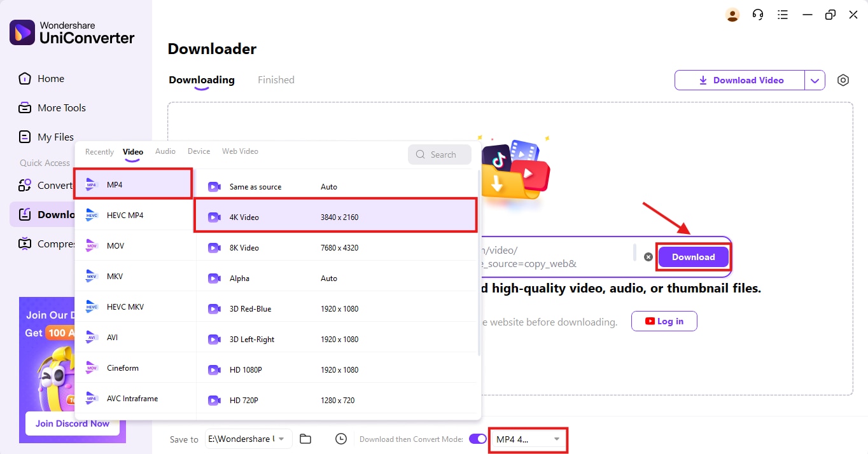Select the AVI format icon

click(x=92, y=337)
